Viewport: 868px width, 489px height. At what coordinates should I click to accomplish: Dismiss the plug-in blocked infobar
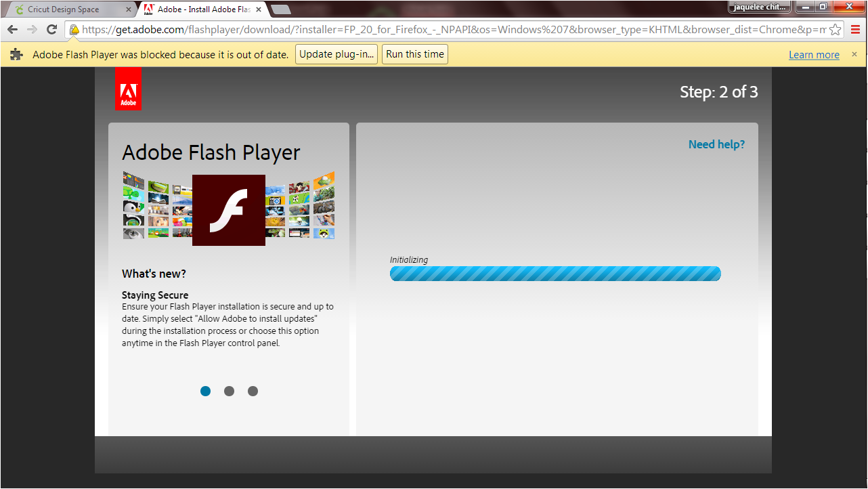tap(854, 54)
